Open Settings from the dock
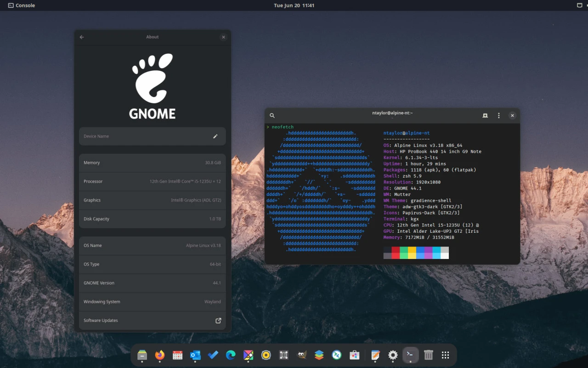Screen dimensions: 588x368 (393, 355)
